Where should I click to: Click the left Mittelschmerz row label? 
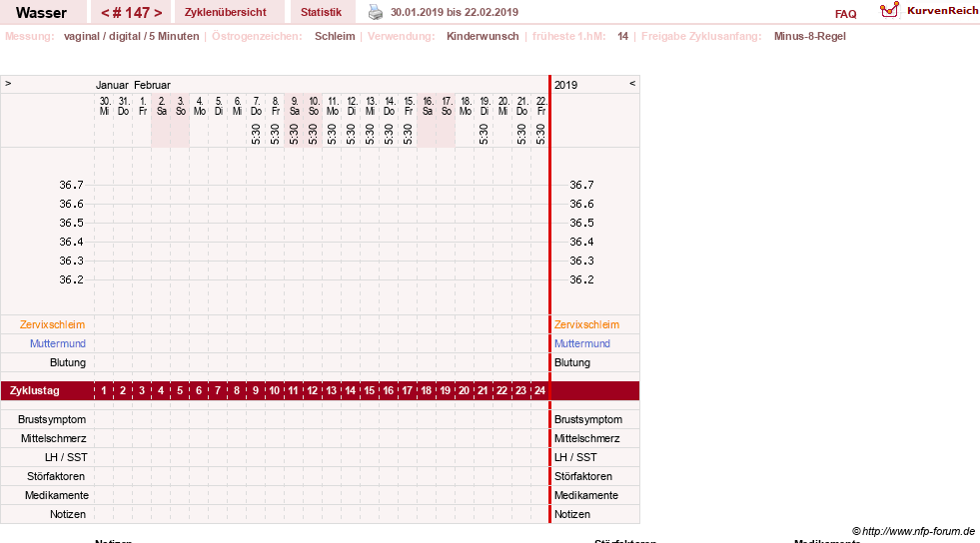(x=53, y=438)
